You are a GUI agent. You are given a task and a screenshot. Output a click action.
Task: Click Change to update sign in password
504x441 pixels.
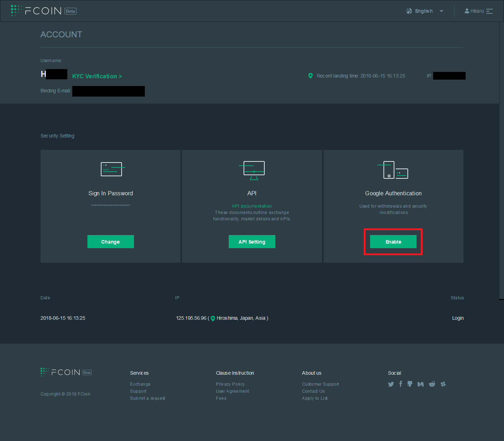111,242
